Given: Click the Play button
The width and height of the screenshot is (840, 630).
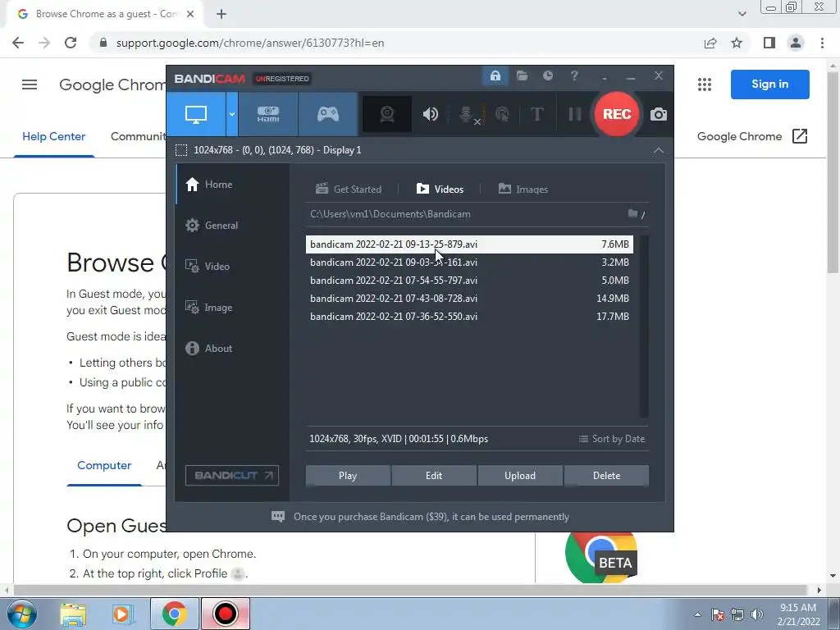Looking at the screenshot, I should click(x=348, y=476).
